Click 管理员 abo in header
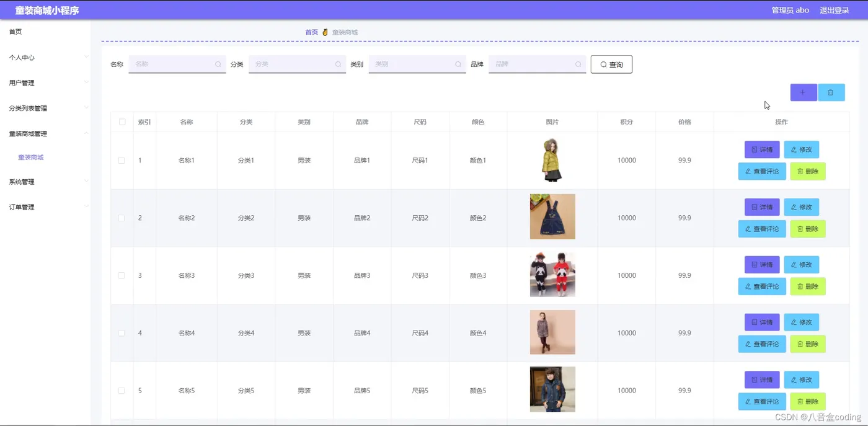 pyautogui.click(x=790, y=10)
